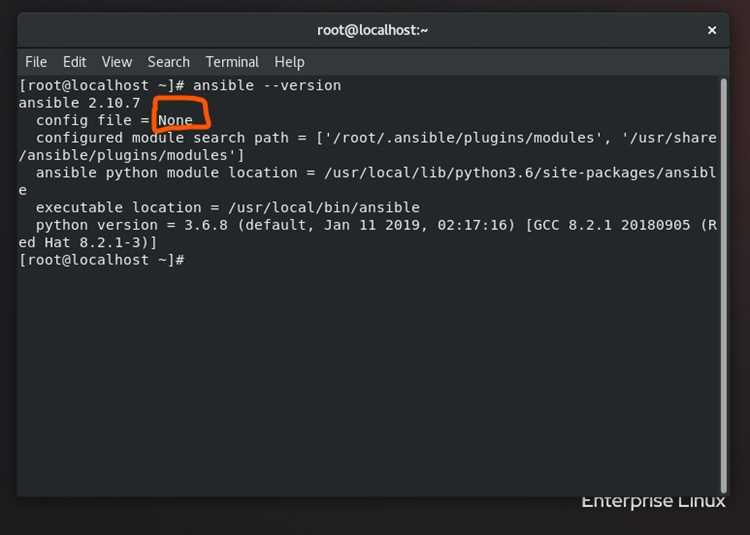
Task: Close the root@localhost terminal window
Action: pyautogui.click(x=712, y=30)
